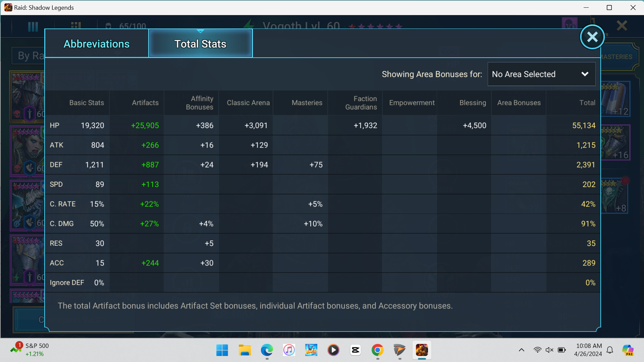
Task: Click the C. DMG total 91%
Action: (x=588, y=224)
